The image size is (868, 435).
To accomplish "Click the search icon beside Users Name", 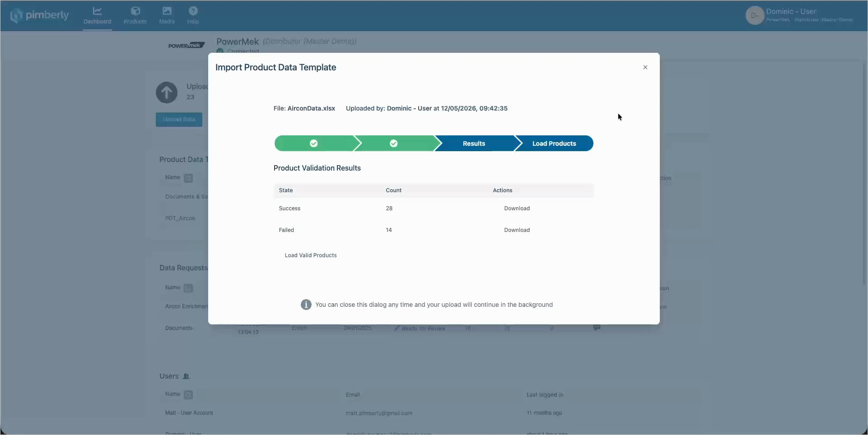I will click(188, 395).
